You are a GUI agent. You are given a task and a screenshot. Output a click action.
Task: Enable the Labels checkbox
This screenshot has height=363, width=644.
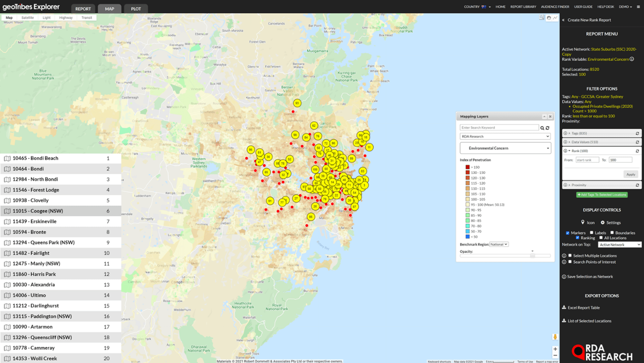click(592, 233)
